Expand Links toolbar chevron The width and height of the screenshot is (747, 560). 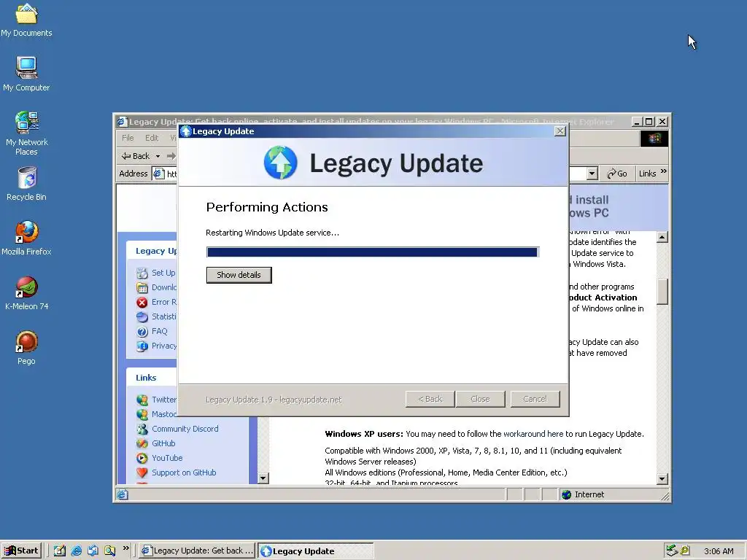coord(664,171)
